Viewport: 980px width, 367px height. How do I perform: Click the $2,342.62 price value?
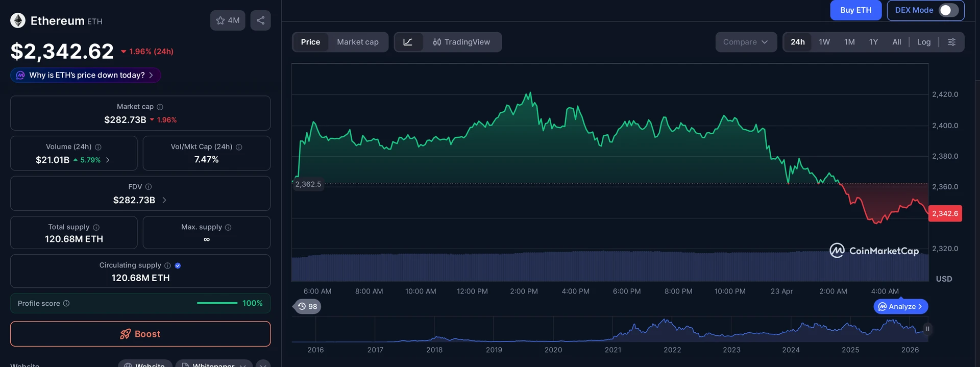click(62, 51)
